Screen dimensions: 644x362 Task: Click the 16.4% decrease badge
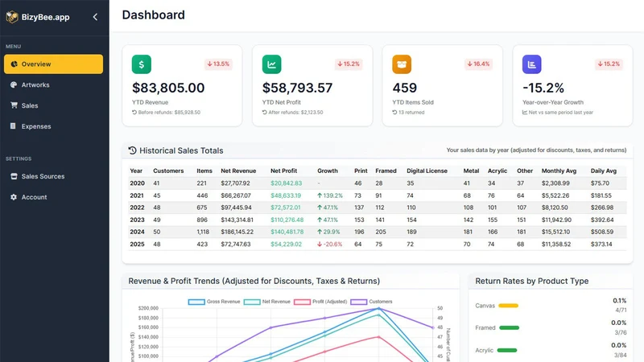coord(478,64)
